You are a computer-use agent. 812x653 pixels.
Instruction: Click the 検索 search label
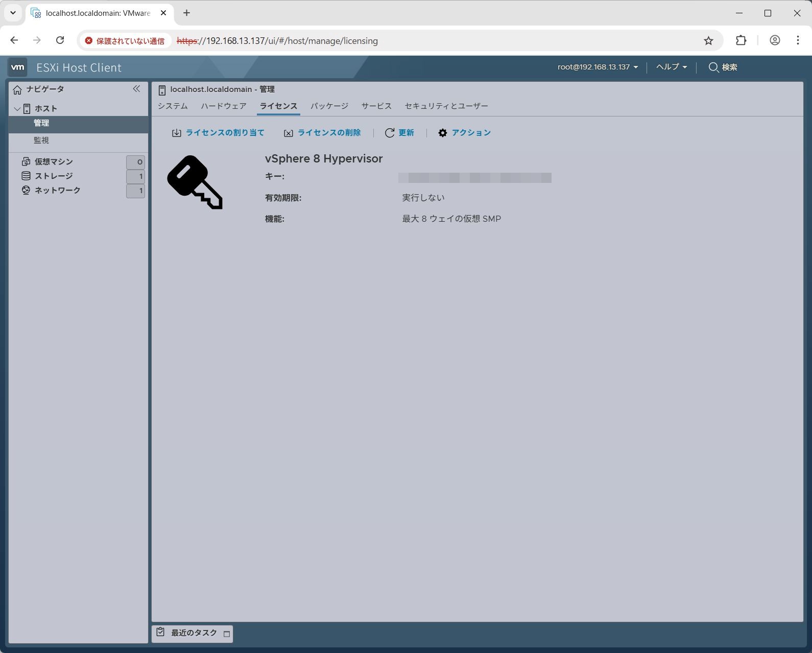(x=730, y=67)
